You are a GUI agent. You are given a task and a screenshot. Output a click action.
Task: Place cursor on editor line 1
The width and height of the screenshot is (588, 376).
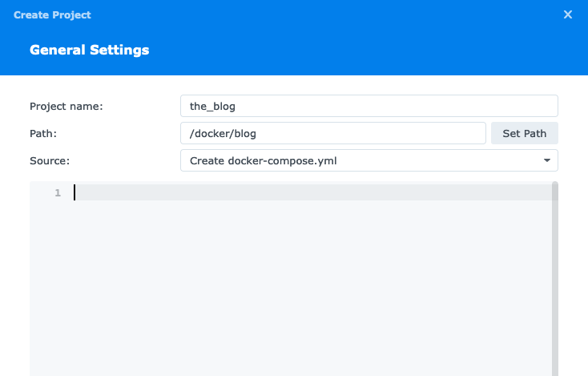(x=312, y=192)
